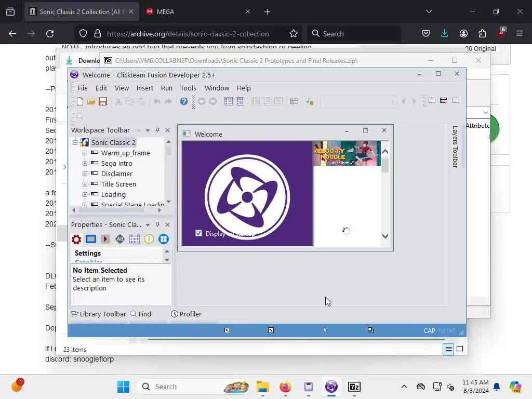Screen dimensions: 532x399
Task: Open the Frame editor toolbar icon
Action: point(240,101)
